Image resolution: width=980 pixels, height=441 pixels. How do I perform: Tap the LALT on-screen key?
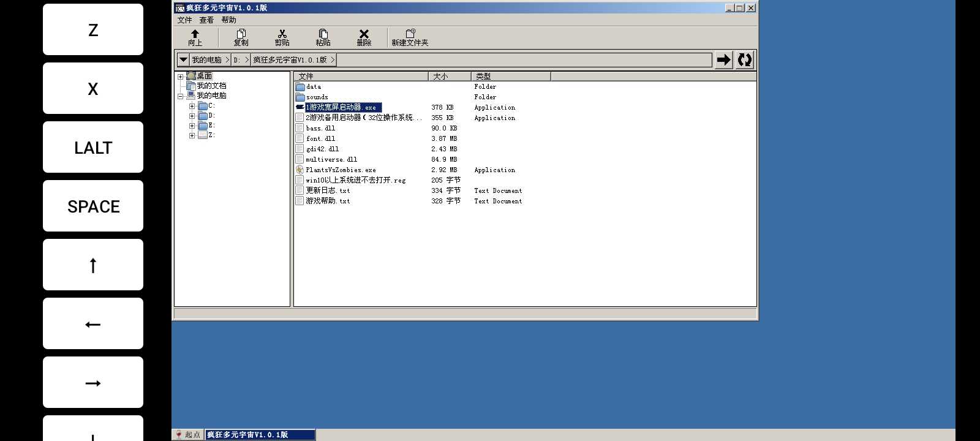pyautogui.click(x=93, y=147)
